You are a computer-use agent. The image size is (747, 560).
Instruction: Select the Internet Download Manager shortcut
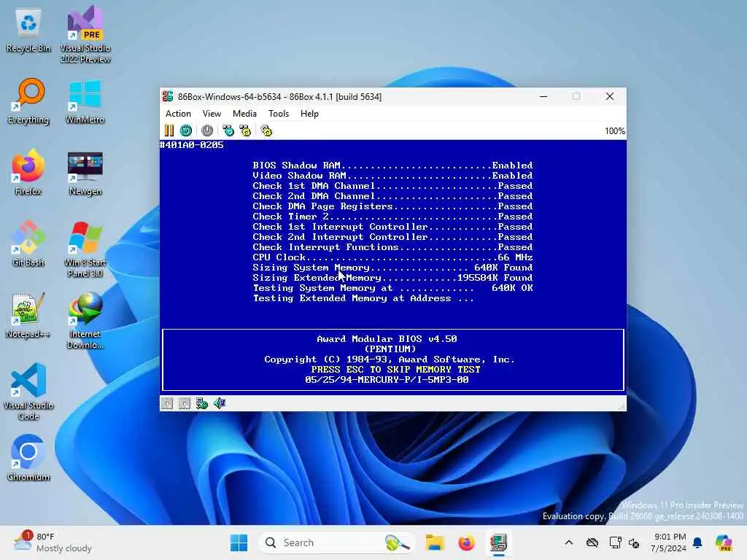point(85,320)
